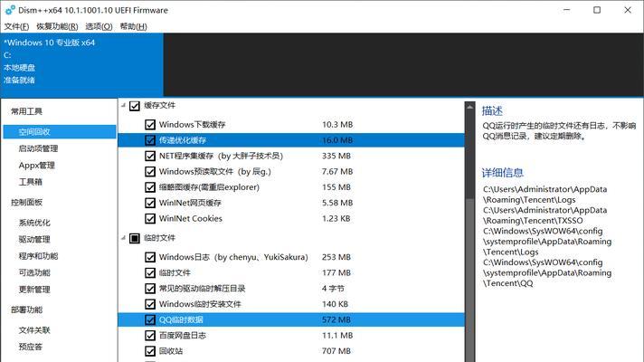Uncheck 回收站 checkbox
This screenshot has height=362, width=644.
[x=150, y=351]
